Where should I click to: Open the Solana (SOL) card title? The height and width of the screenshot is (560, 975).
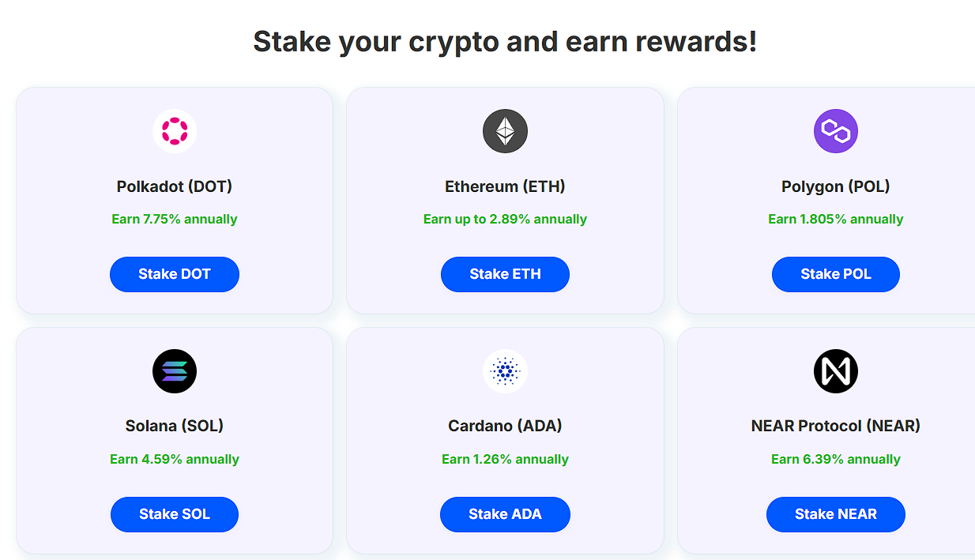pos(175,426)
